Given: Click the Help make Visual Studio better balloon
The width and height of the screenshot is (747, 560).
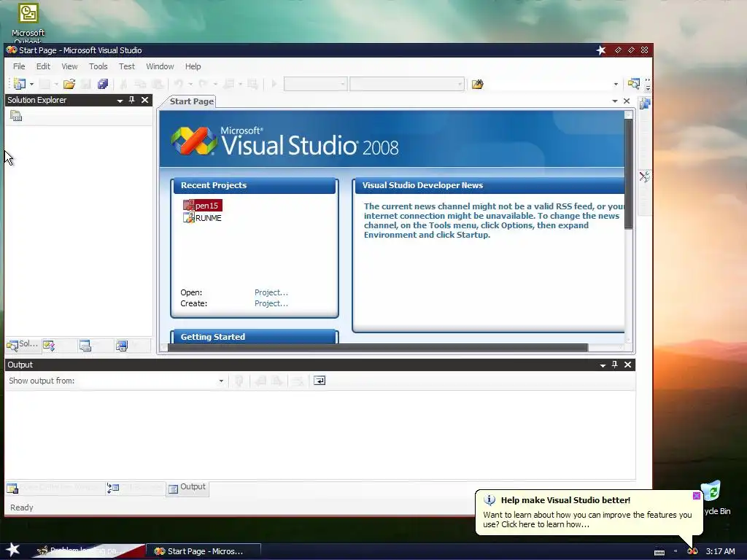Looking at the screenshot, I should [589, 513].
